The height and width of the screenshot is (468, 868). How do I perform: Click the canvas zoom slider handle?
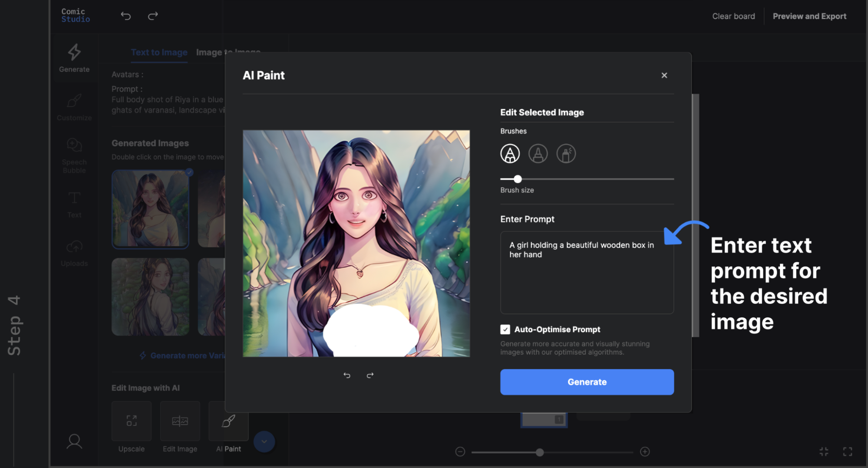(540, 452)
